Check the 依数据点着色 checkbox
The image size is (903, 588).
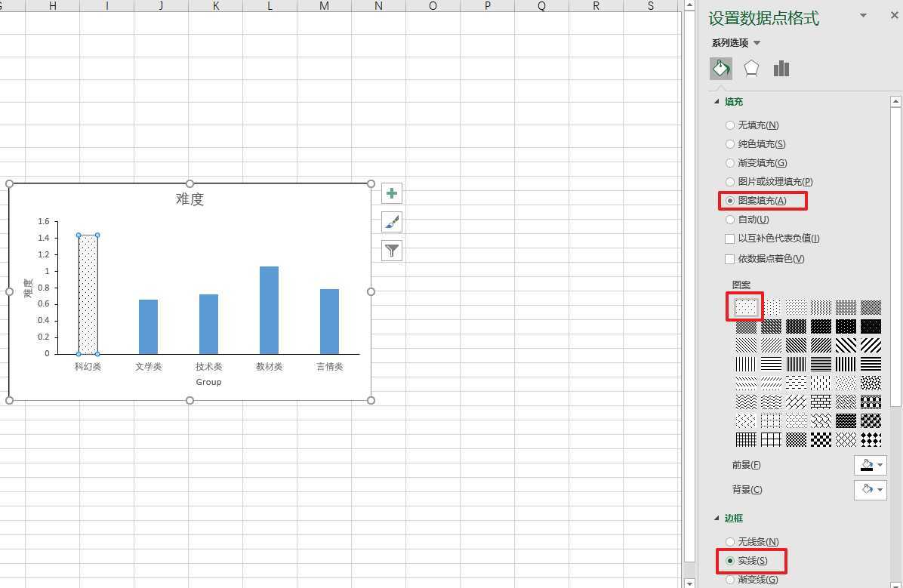pyautogui.click(x=729, y=259)
